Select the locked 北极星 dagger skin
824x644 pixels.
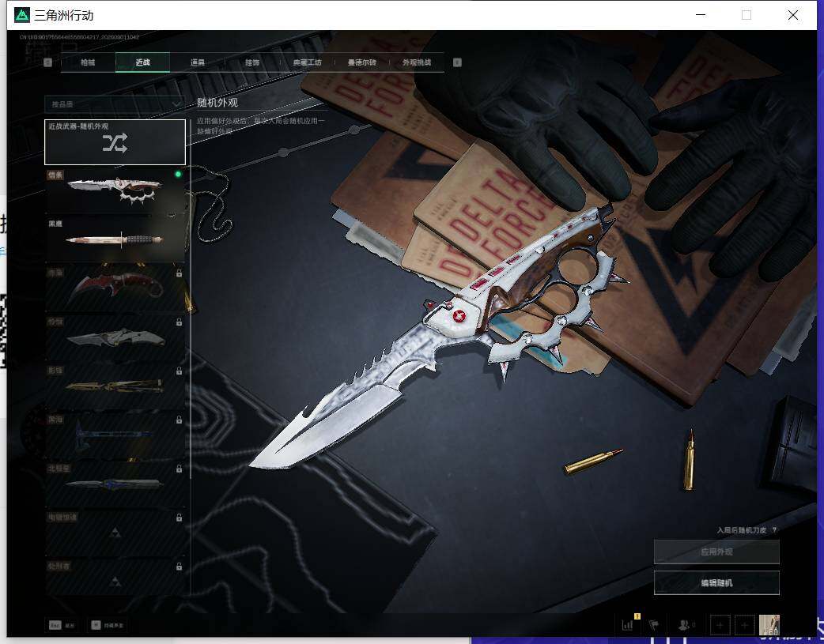coord(115,484)
